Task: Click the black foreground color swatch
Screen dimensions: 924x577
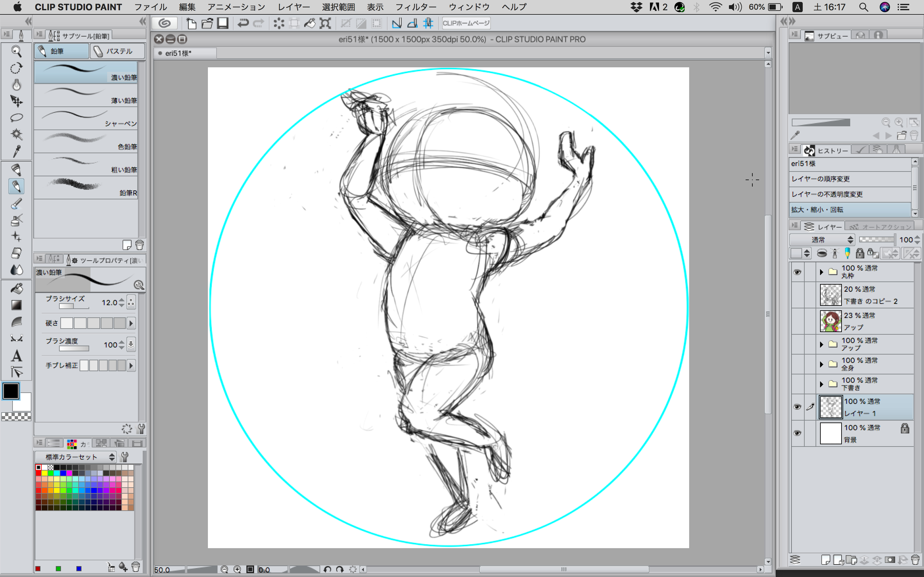Action: (11, 391)
